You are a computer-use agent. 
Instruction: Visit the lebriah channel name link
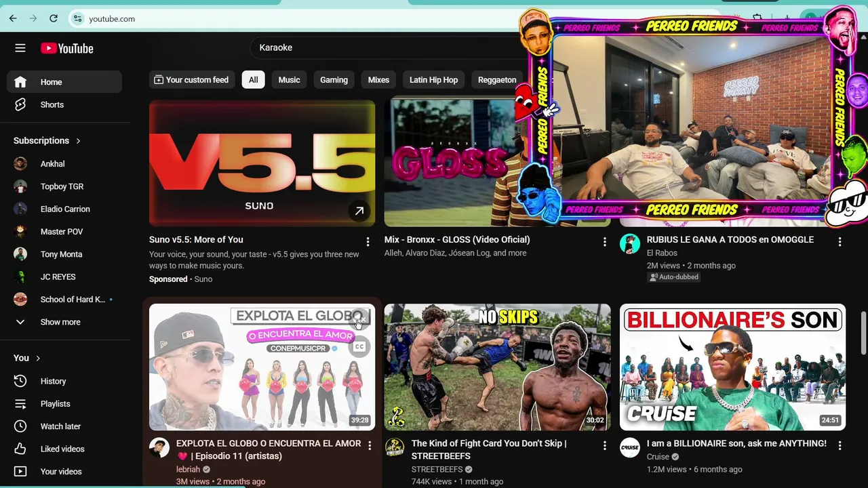click(x=188, y=469)
